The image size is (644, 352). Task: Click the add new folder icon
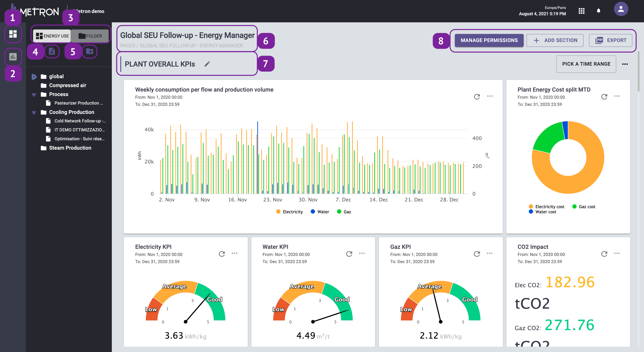(x=89, y=51)
